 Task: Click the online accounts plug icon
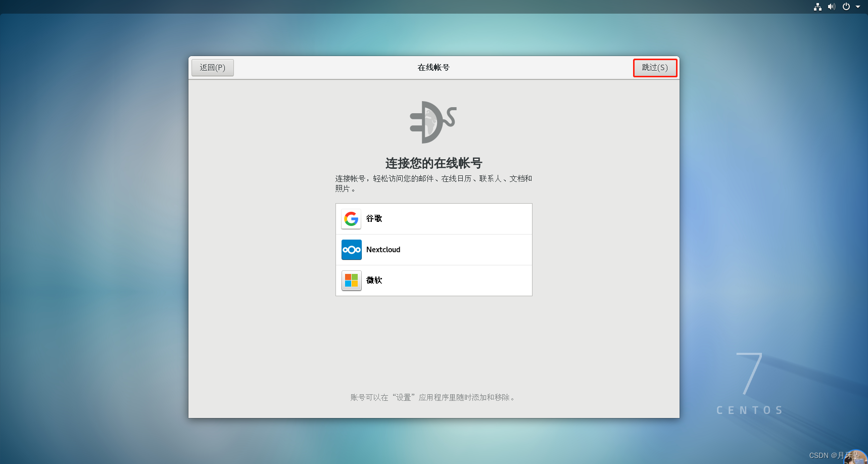[433, 122]
